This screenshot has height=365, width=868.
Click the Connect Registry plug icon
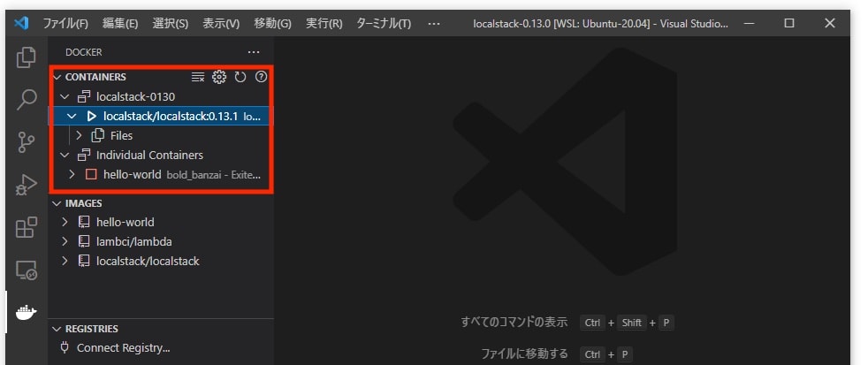65,348
